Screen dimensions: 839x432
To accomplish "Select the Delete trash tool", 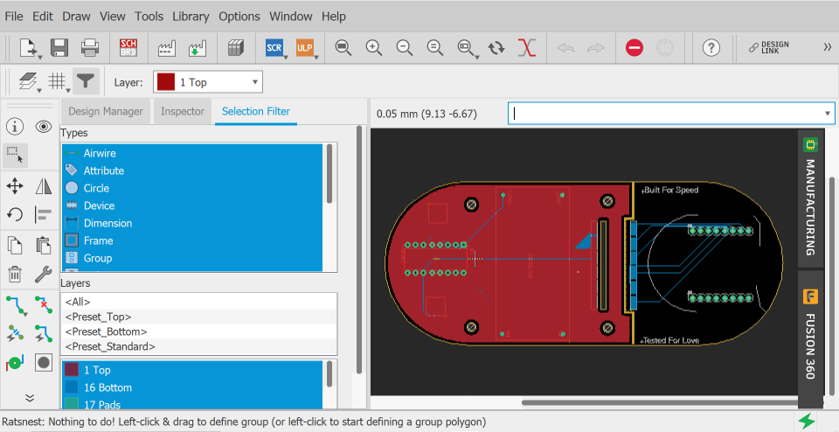I will [x=15, y=274].
